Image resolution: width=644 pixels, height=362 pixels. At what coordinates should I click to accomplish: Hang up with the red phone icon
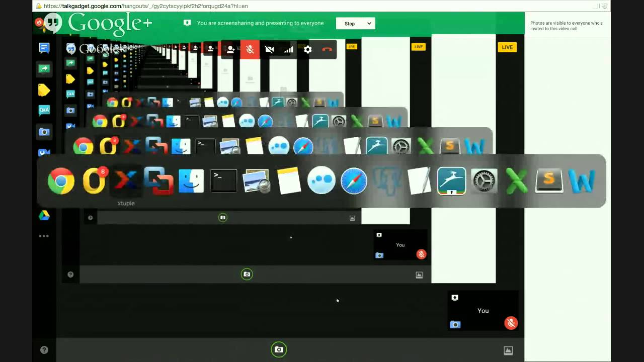click(x=327, y=49)
